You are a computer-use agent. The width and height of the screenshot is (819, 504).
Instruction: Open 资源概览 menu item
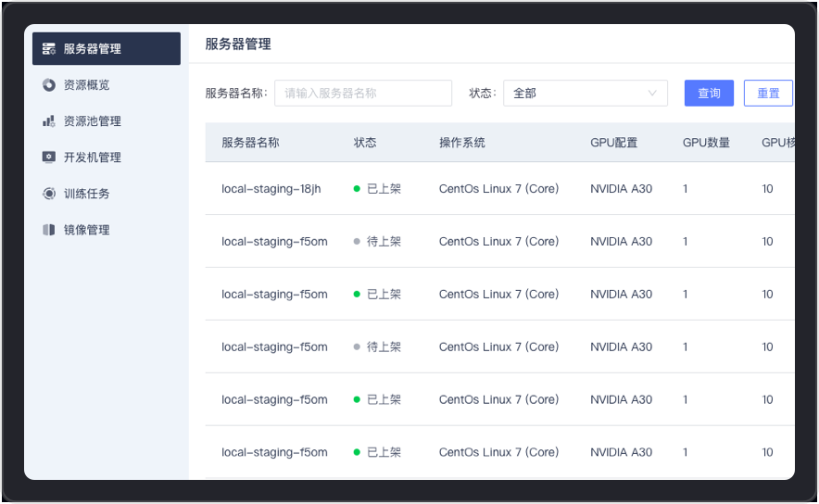pyautogui.click(x=86, y=85)
